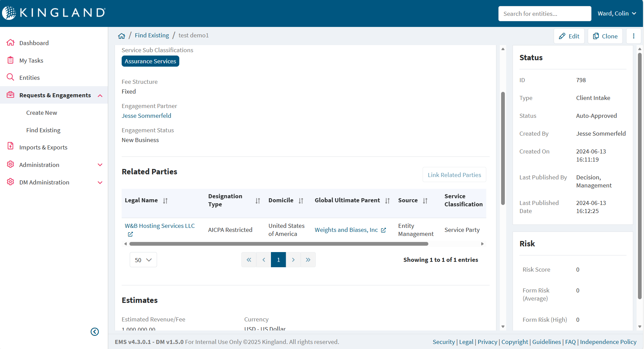Expand the DM Administration menu section
The width and height of the screenshot is (644, 349).
[100, 182]
